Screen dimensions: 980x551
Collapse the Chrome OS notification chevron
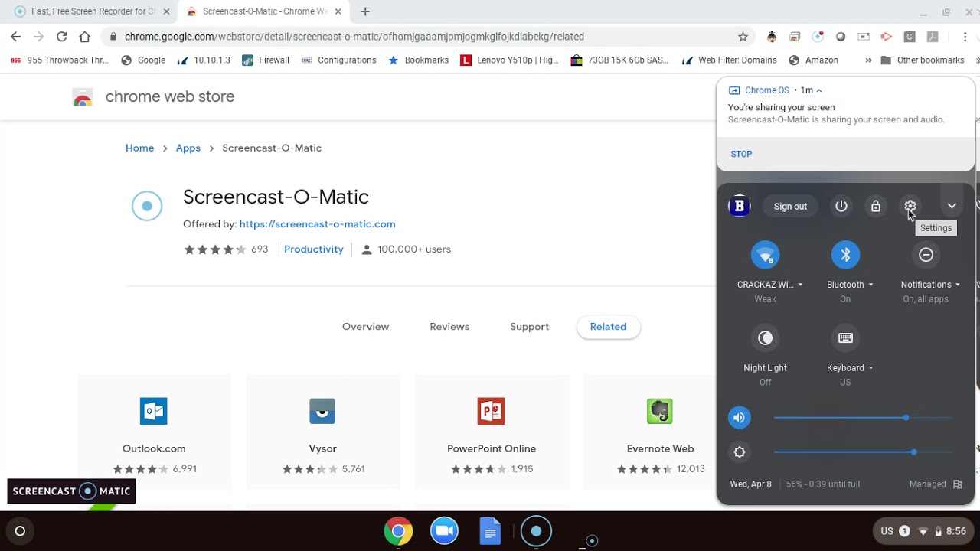click(819, 90)
